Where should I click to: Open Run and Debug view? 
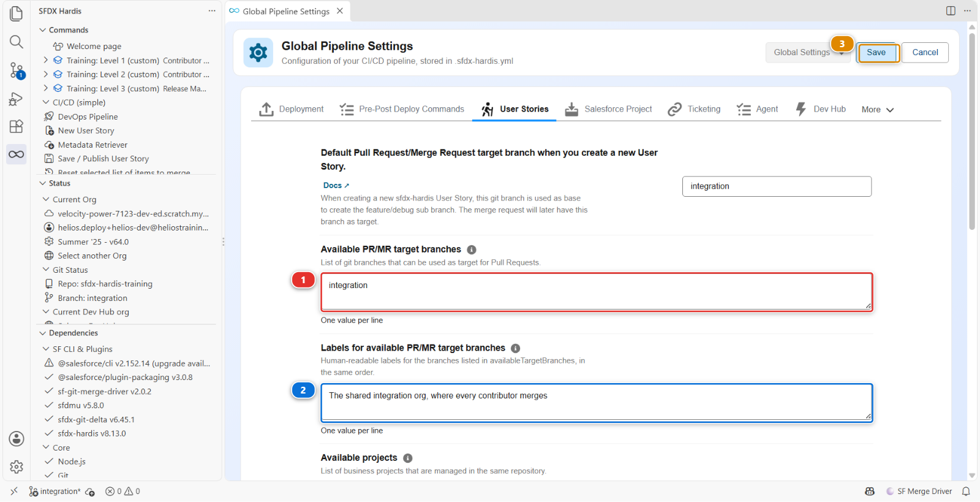(17, 99)
